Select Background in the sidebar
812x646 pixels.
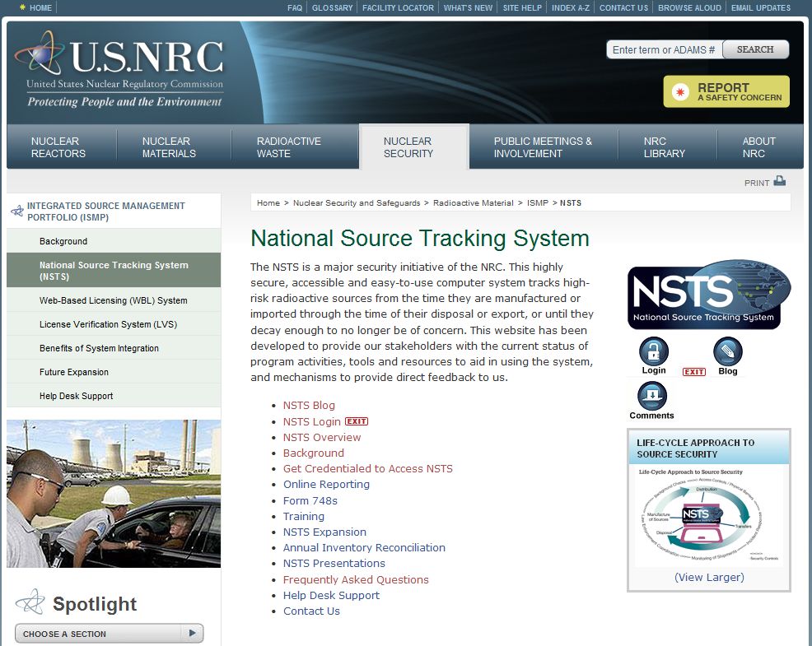coord(114,241)
